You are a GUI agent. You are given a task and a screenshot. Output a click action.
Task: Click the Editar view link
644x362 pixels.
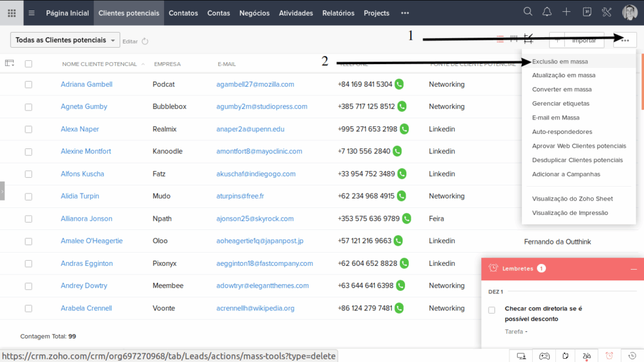(130, 41)
